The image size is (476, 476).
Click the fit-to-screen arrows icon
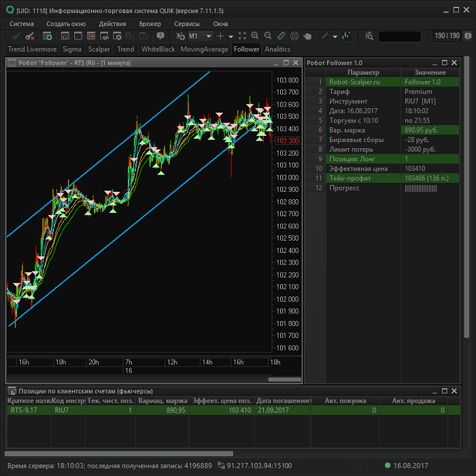[242, 36]
